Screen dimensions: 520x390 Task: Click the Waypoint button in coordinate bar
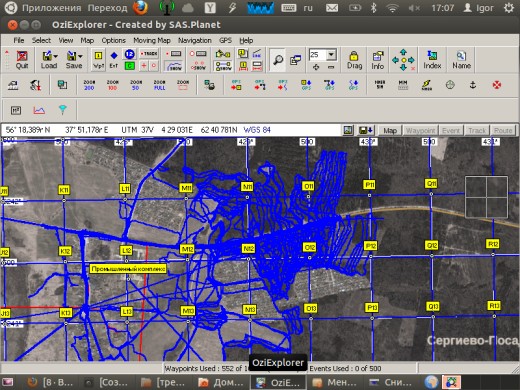[x=421, y=130]
